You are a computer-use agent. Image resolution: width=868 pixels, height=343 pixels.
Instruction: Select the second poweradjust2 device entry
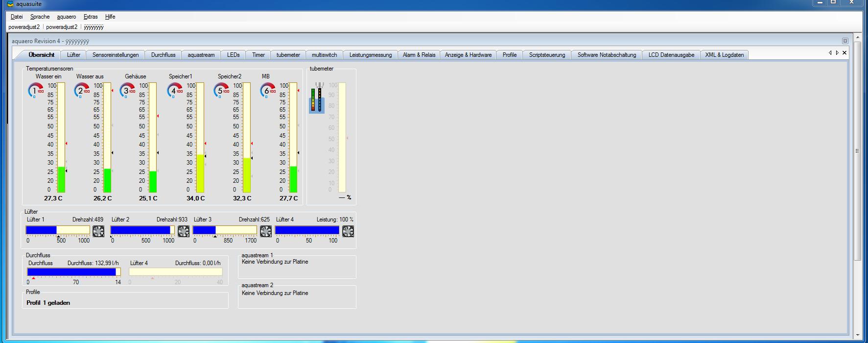pos(62,27)
